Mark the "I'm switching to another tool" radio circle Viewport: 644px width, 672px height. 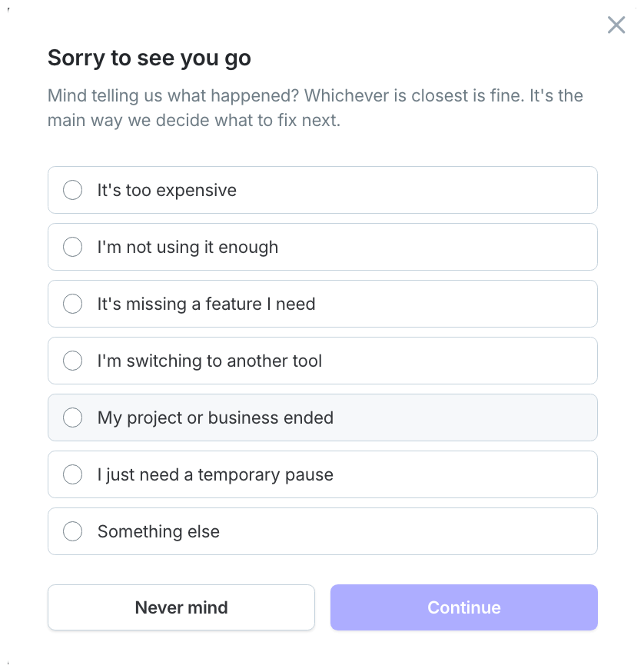coord(72,361)
